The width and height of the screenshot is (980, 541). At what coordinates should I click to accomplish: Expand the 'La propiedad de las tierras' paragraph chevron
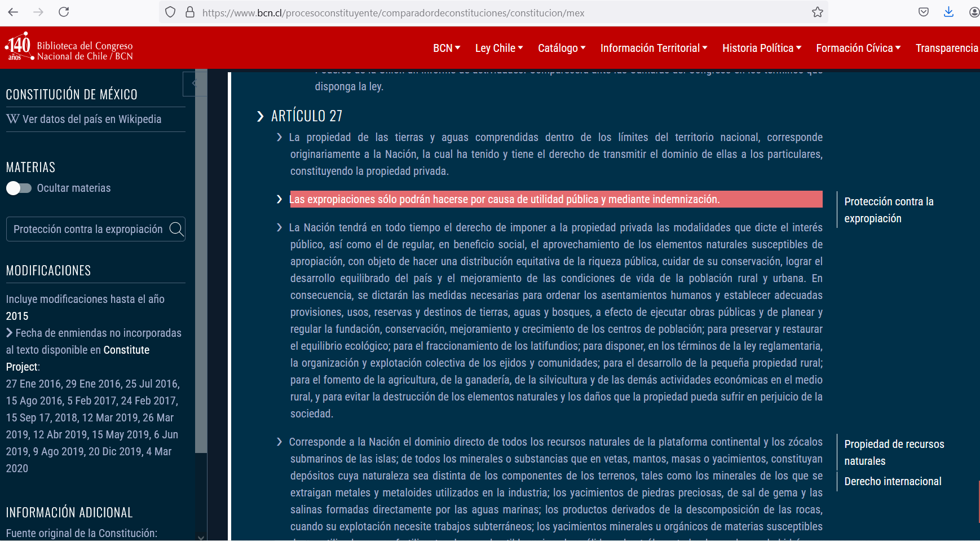pyautogui.click(x=279, y=137)
